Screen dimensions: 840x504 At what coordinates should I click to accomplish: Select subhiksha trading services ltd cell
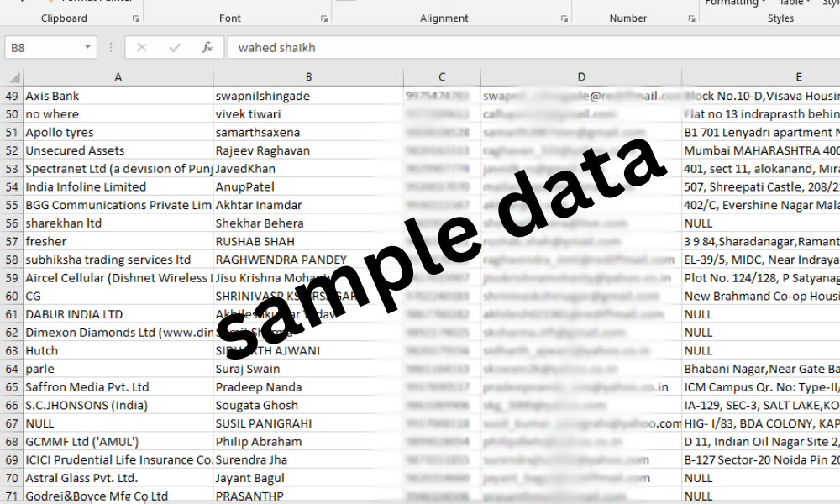tap(118, 260)
